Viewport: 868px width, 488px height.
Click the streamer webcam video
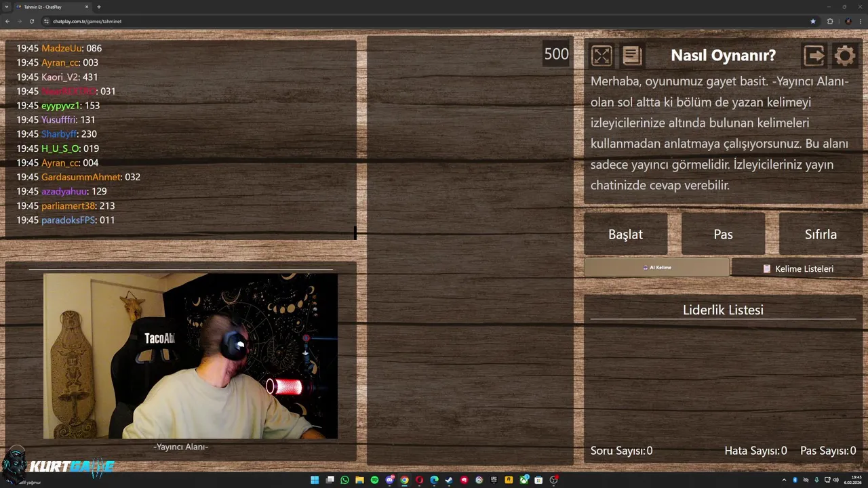[191, 356]
